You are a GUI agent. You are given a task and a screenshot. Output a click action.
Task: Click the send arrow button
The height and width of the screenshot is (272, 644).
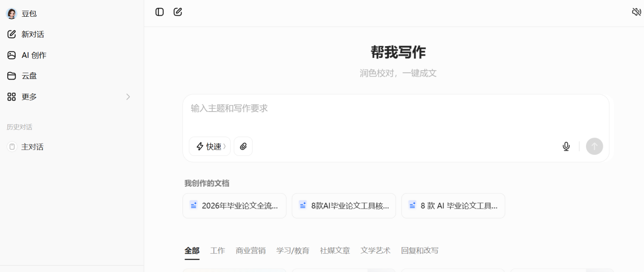[x=595, y=147]
